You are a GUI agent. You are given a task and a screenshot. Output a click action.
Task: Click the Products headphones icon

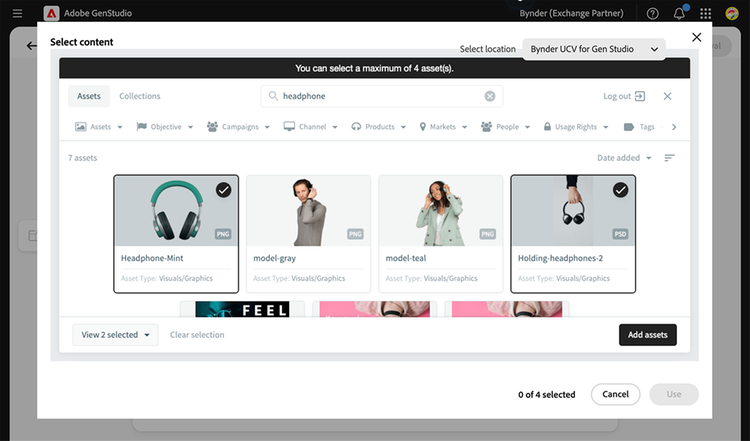tap(356, 126)
